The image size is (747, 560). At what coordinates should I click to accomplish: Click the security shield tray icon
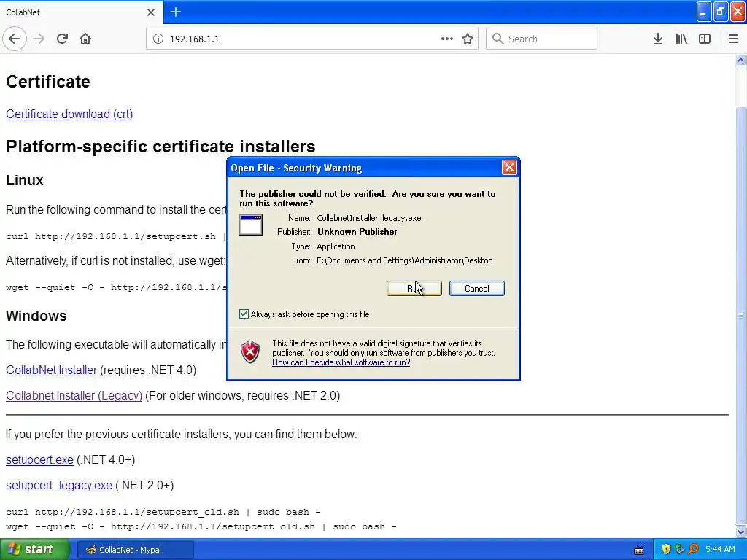point(666,549)
